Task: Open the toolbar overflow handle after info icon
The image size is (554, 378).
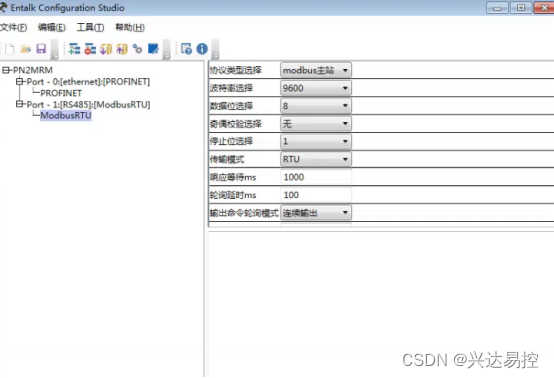Action: [216, 49]
